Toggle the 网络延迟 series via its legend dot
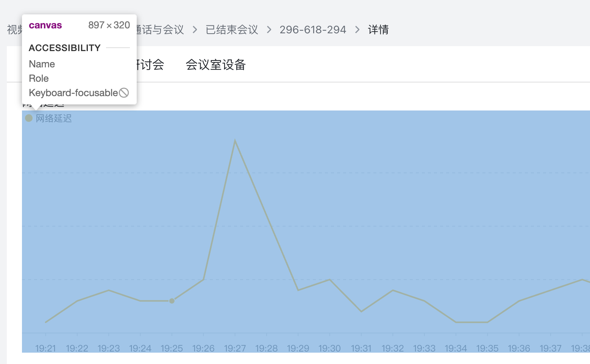The width and height of the screenshot is (590, 364). click(29, 118)
